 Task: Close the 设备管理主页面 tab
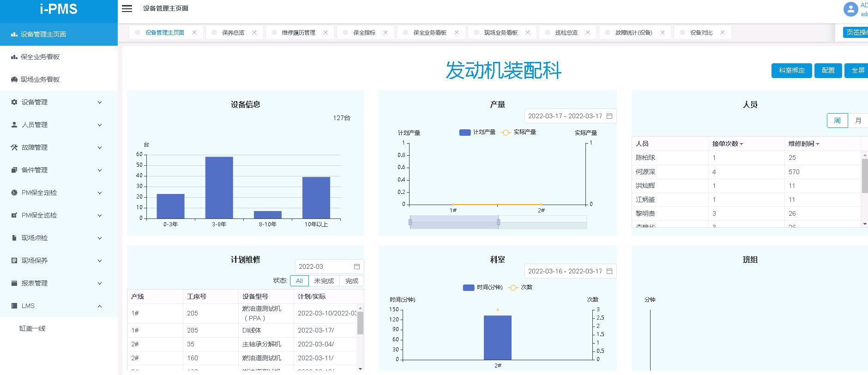click(194, 32)
